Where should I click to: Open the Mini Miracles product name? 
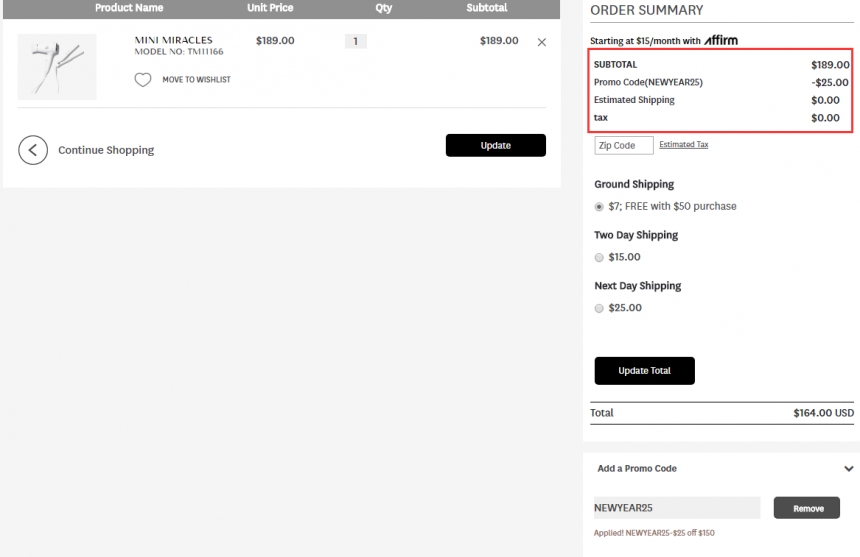coord(173,41)
